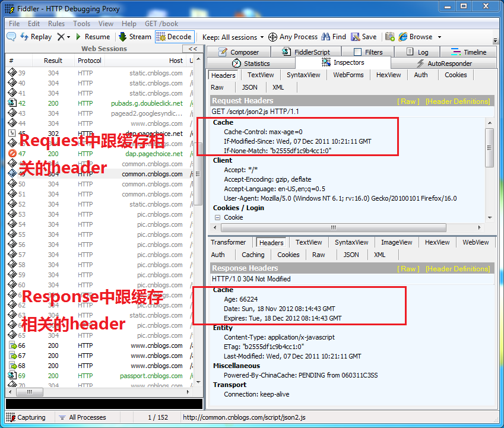Click the Find binoculars button
Viewport: 504px width, 428px height.
[x=334, y=37]
